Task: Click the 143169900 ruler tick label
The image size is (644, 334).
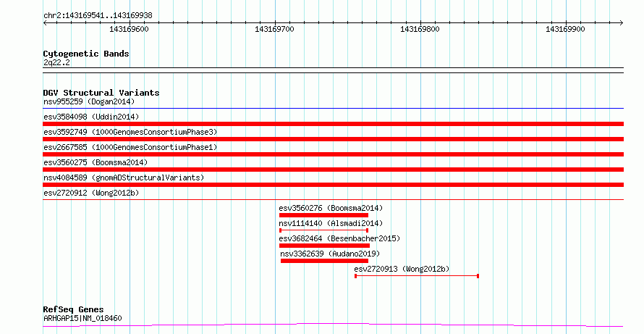Action: coord(565,29)
